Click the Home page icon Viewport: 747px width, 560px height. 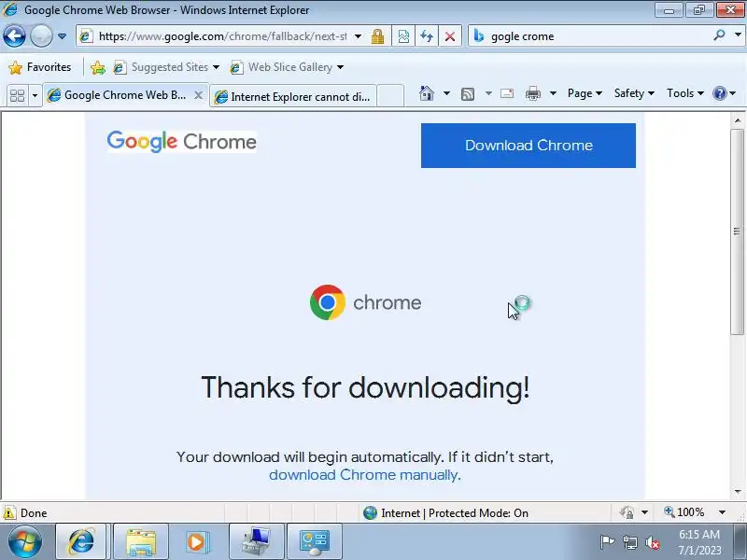[x=427, y=93]
